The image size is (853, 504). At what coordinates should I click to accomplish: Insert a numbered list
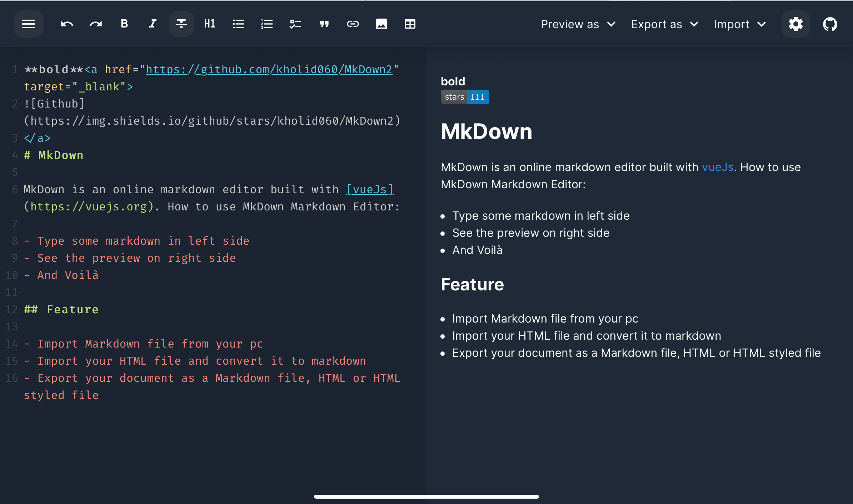tap(267, 24)
